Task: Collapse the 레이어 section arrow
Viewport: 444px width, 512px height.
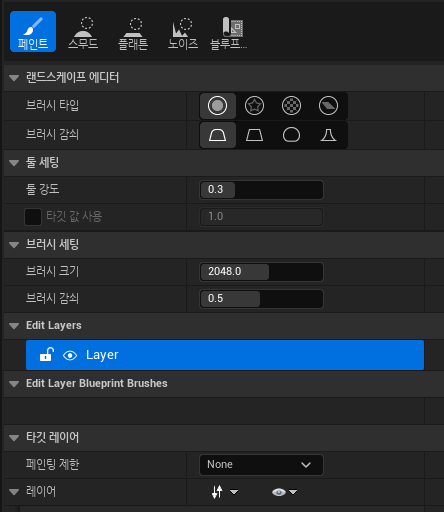Action: [14, 492]
